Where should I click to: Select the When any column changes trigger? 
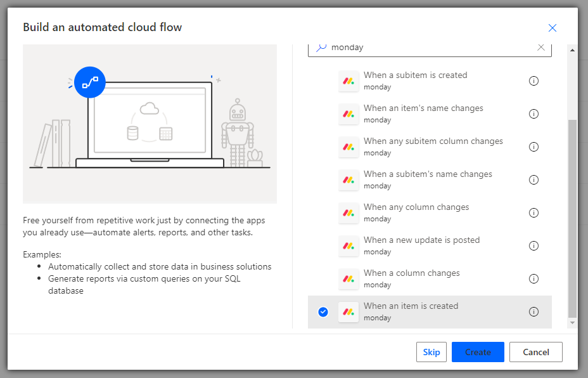pyautogui.click(x=430, y=213)
